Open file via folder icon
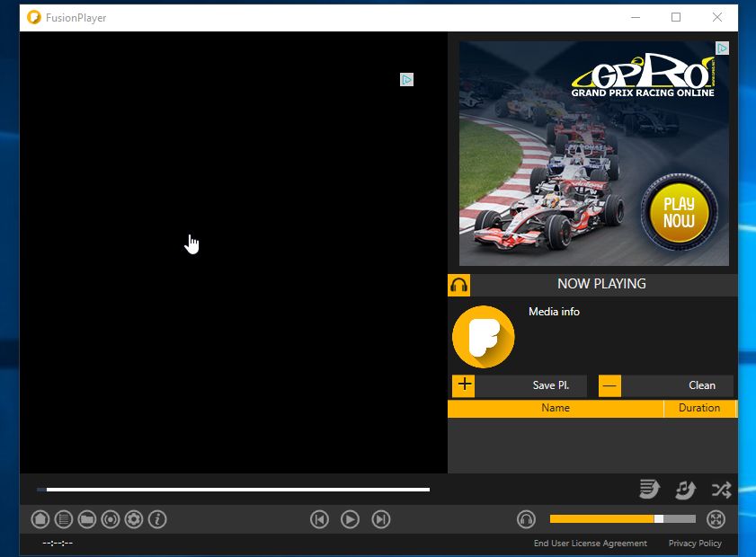 pyautogui.click(x=87, y=519)
